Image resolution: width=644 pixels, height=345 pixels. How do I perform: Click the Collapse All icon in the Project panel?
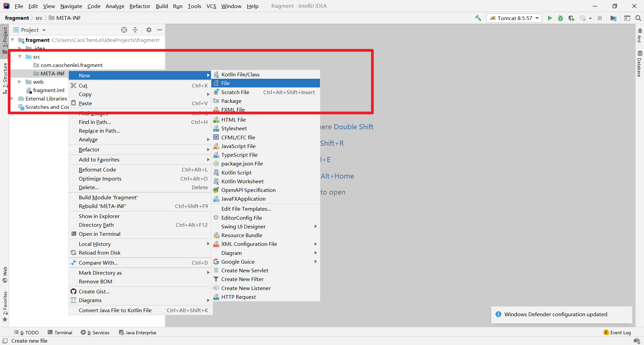click(135, 30)
